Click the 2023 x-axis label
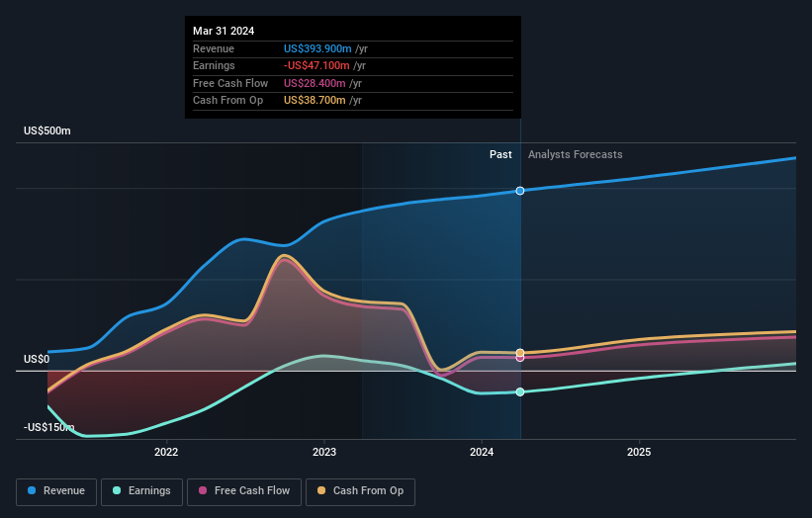 tap(324, 453)
